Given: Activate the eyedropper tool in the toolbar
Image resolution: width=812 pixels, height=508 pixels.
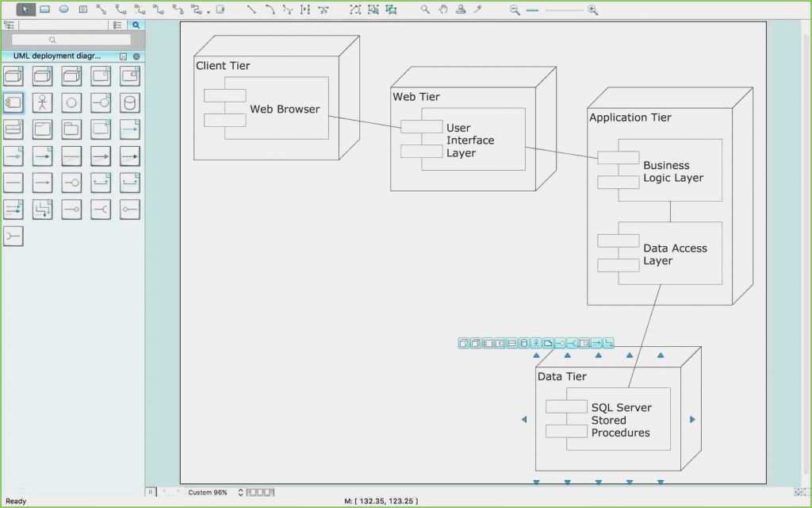Looking at the screenshot, I should pyautogui.click(x=476, y=10).
